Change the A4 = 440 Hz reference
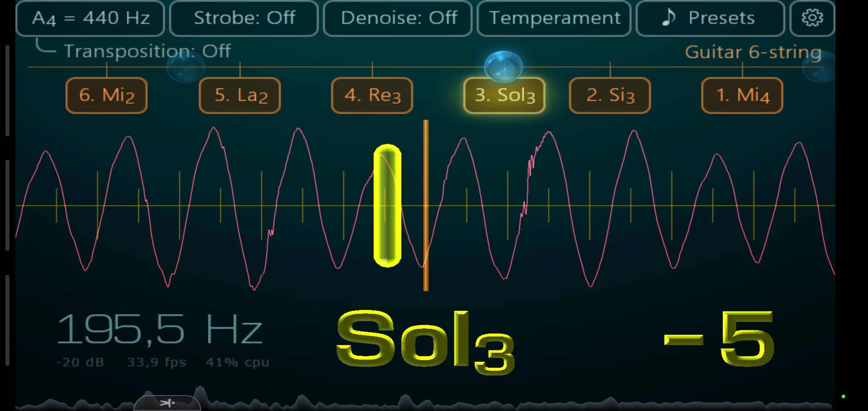 (90, 18)
